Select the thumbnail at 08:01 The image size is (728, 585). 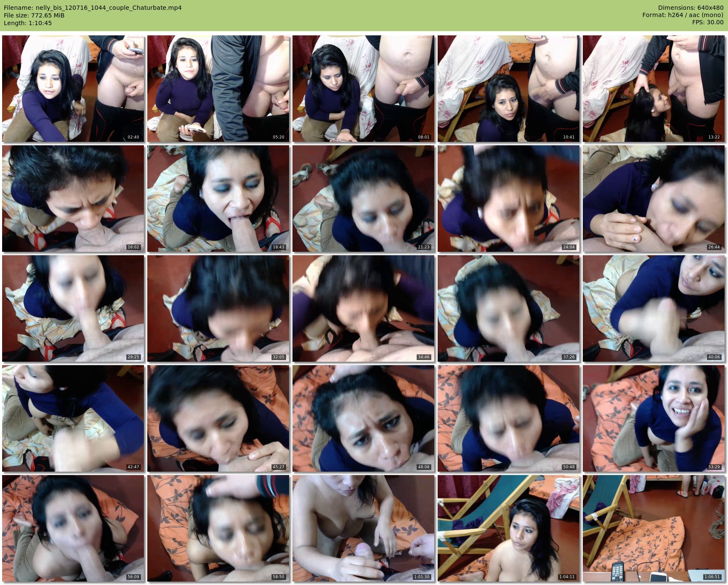point(364,89)
